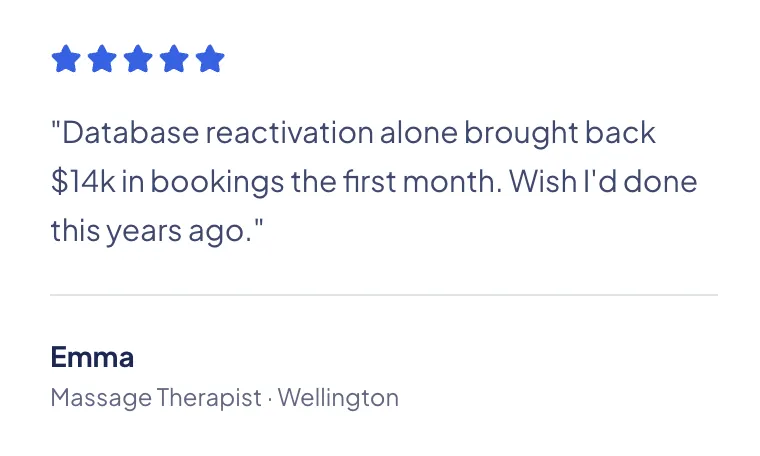Click the word 'bookings' in the testimonial

pos(217,183)
